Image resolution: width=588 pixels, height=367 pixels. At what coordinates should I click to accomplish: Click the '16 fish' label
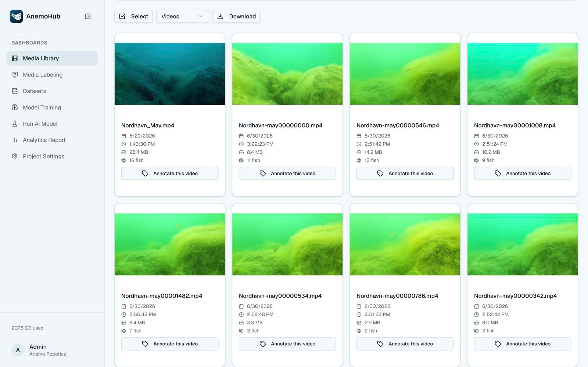pyautogui.click(x=136, y=160)
